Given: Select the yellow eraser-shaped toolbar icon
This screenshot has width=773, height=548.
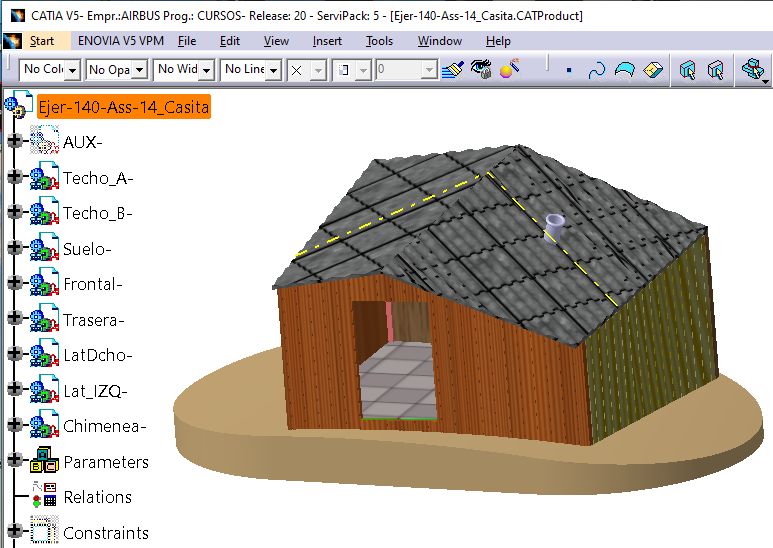Looking at the screenshot, I should [x=654, y=70].
